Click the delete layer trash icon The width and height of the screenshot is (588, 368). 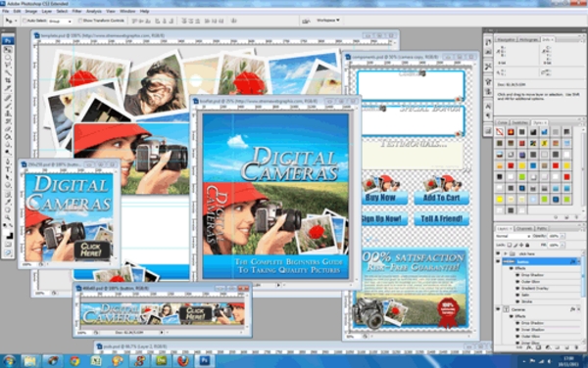pos(577,347)
